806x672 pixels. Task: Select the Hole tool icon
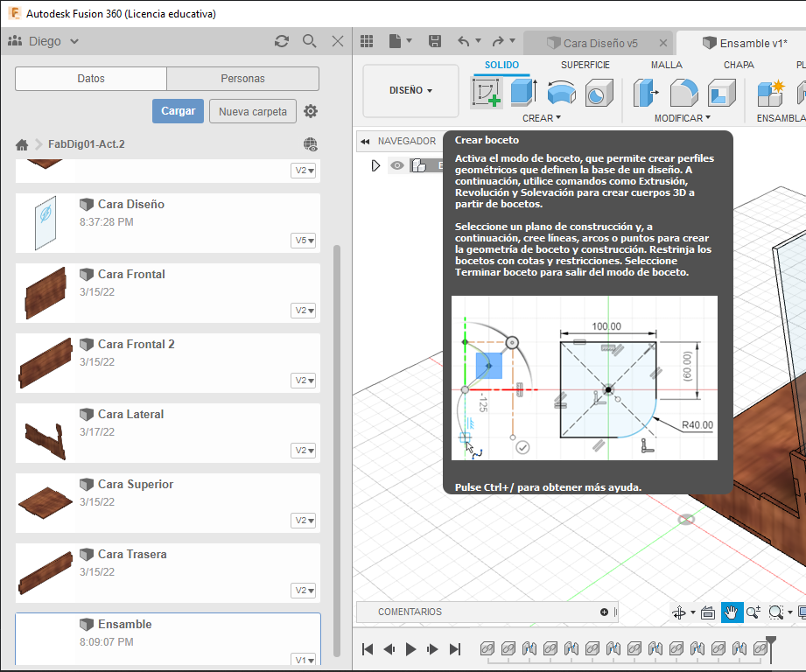599,93
